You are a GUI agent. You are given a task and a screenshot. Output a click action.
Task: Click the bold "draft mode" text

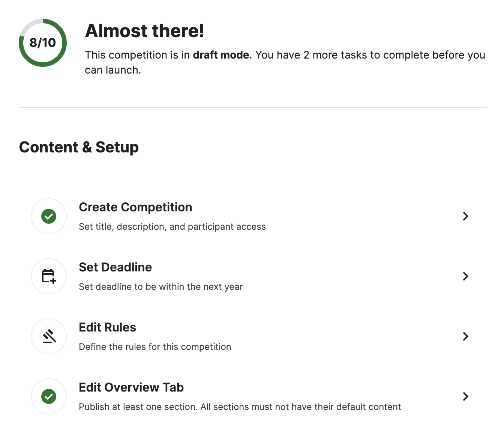(221, 55)
